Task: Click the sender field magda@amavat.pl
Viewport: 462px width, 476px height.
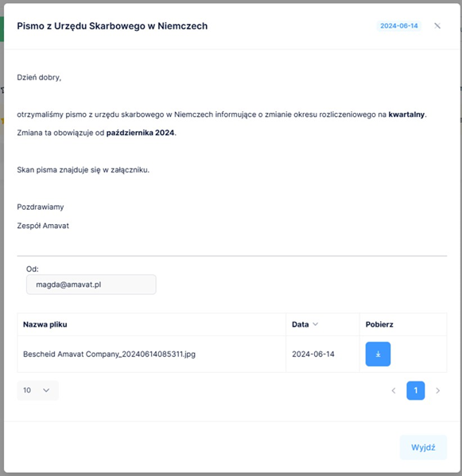Action: tap(91, 284)
